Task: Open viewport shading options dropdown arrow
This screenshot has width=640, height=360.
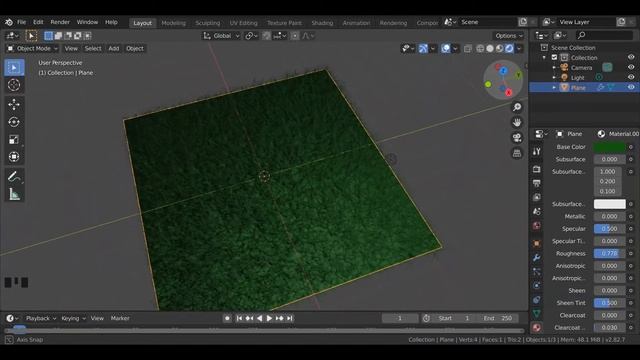Action: pos(519,49)
